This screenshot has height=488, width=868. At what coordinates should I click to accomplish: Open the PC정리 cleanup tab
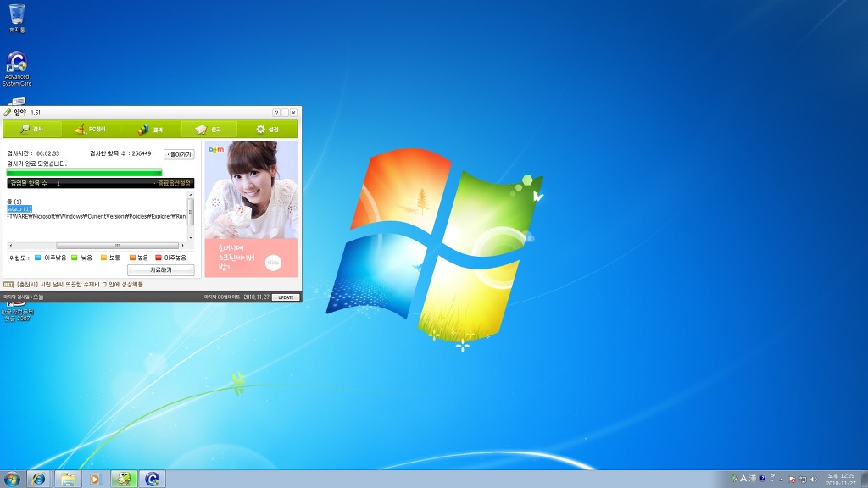coord(90,129)
